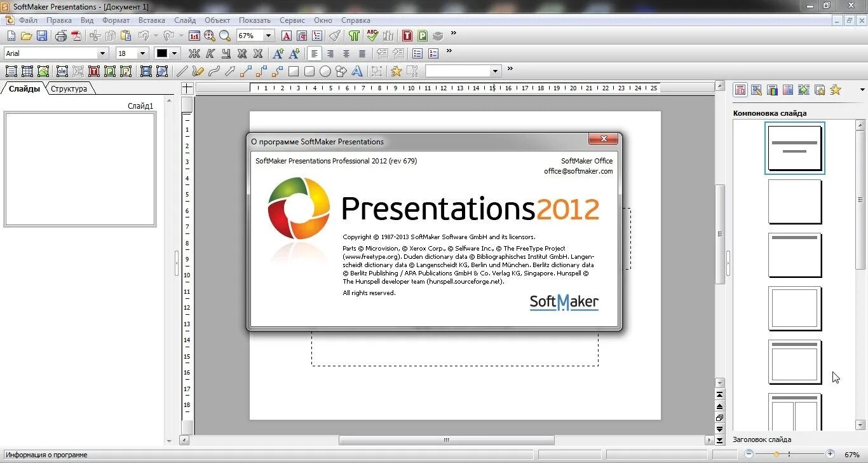This screenshot has width=868, height=463.
Task: Toggle bold Ж formatting
Action: point(194,53)
